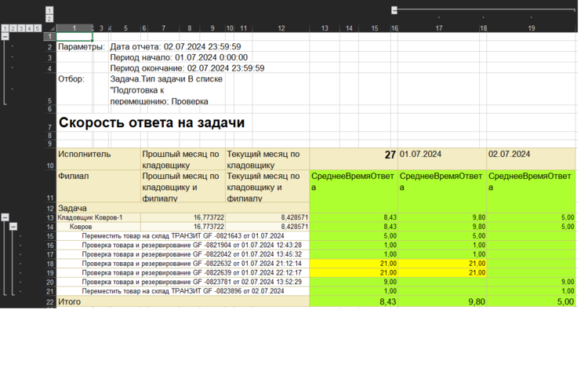Collapse the column group above column 16
The height and width of the screenshot is (368, 588).
point(394,10)
